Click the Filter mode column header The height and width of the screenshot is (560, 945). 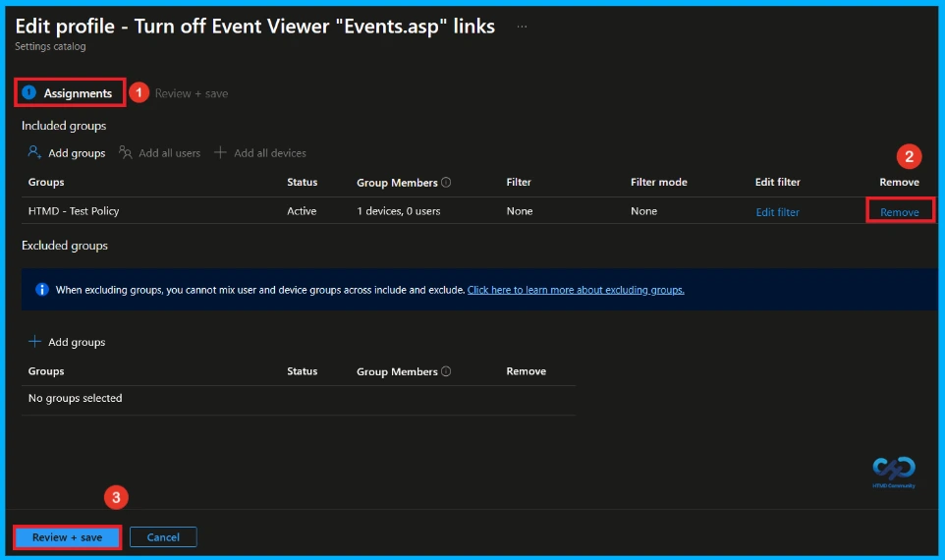[x=659, y=182]
